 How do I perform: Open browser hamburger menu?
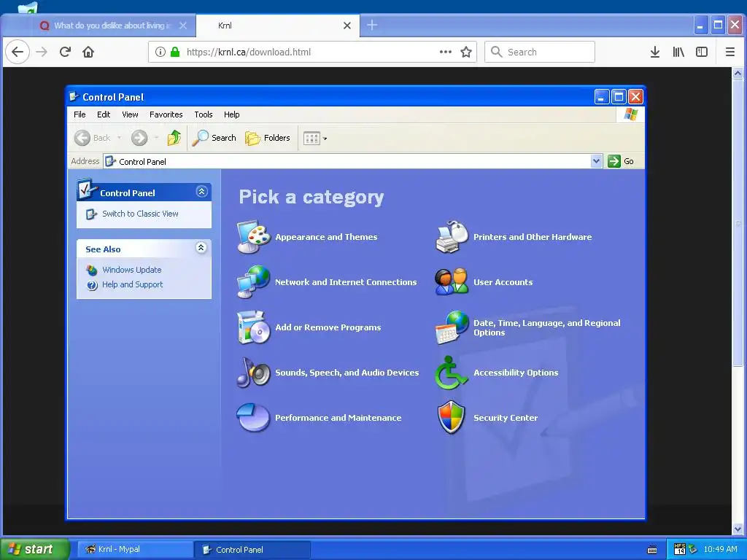pos(729,52)
